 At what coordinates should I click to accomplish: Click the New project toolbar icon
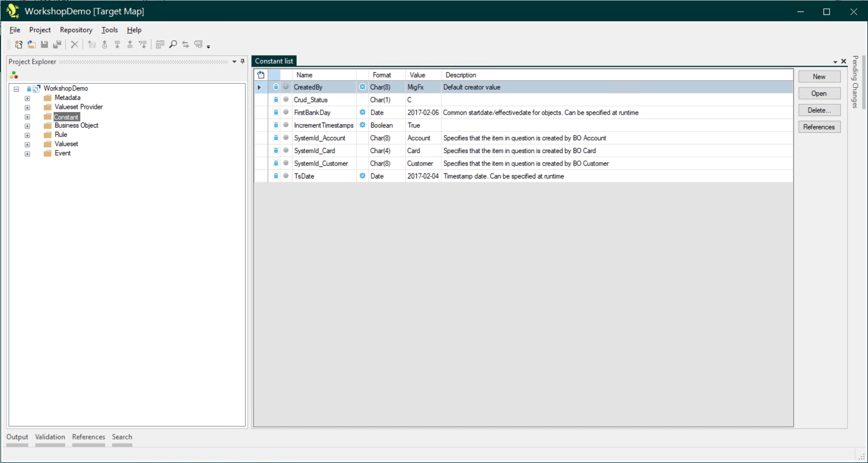(x=19, y=44)
